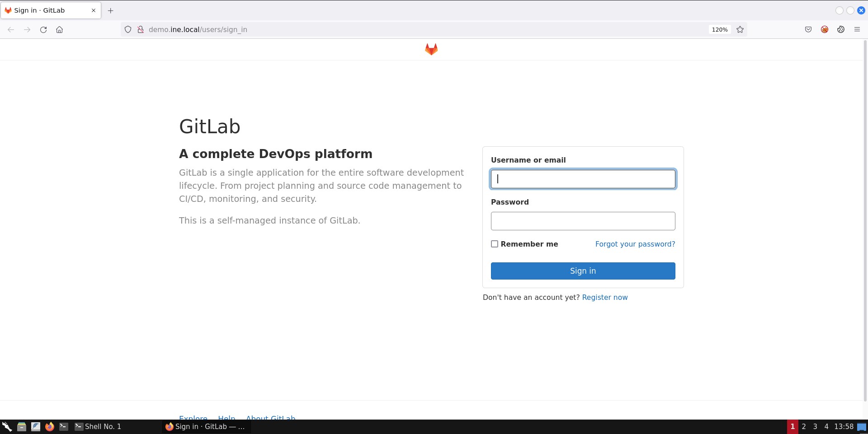The height and width of the screenshot is (434, 868).
Task: Open the Help footer link
Action: (x=226, y=417)
